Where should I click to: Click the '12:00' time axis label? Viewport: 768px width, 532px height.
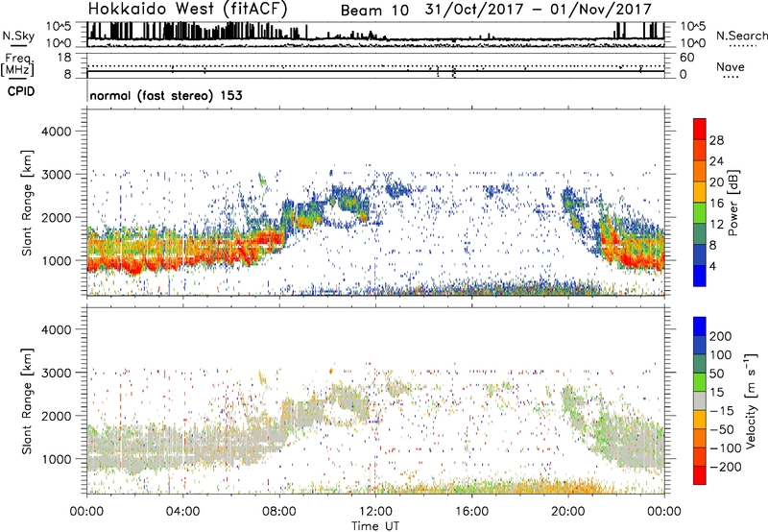pyautogui.click(x=375, y=512)
